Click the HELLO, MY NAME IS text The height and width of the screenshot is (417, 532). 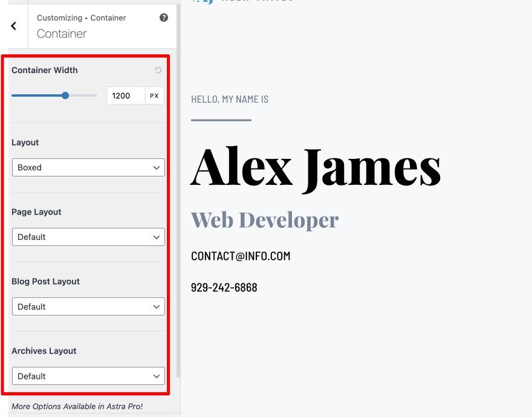tap(230, 99)
